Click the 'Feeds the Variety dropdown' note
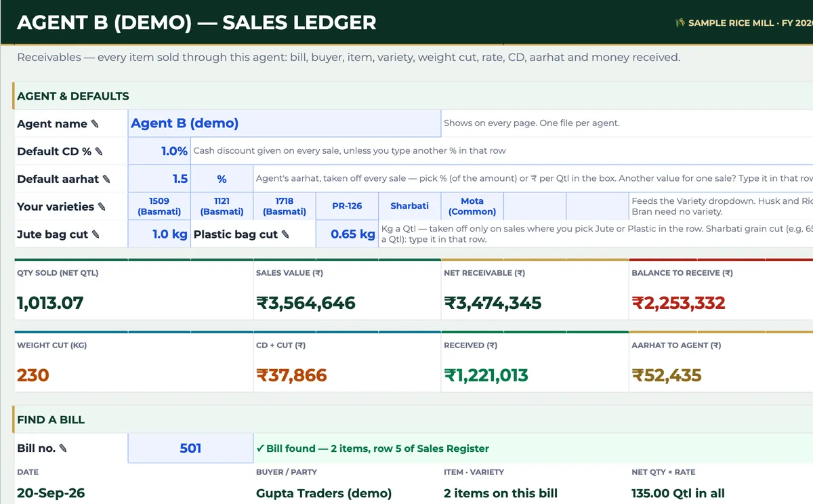Image resolution: width=813 pixels, height=504 pixels. point(722,206)
